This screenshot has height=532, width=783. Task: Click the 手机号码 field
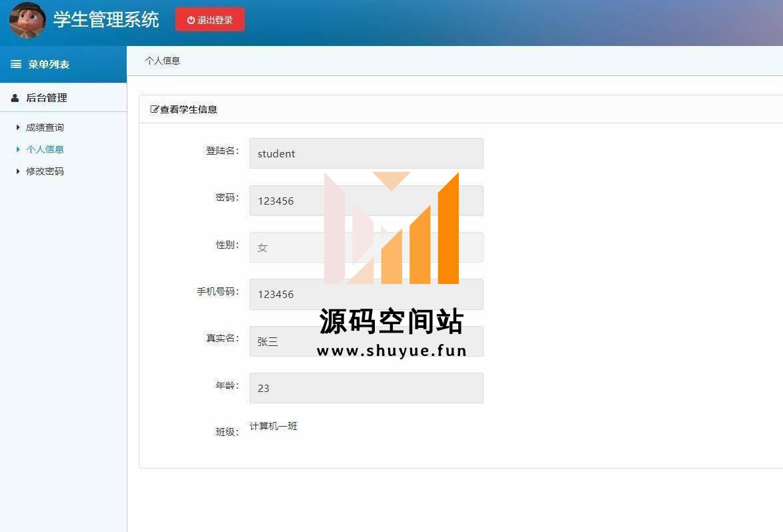point(366,294)
